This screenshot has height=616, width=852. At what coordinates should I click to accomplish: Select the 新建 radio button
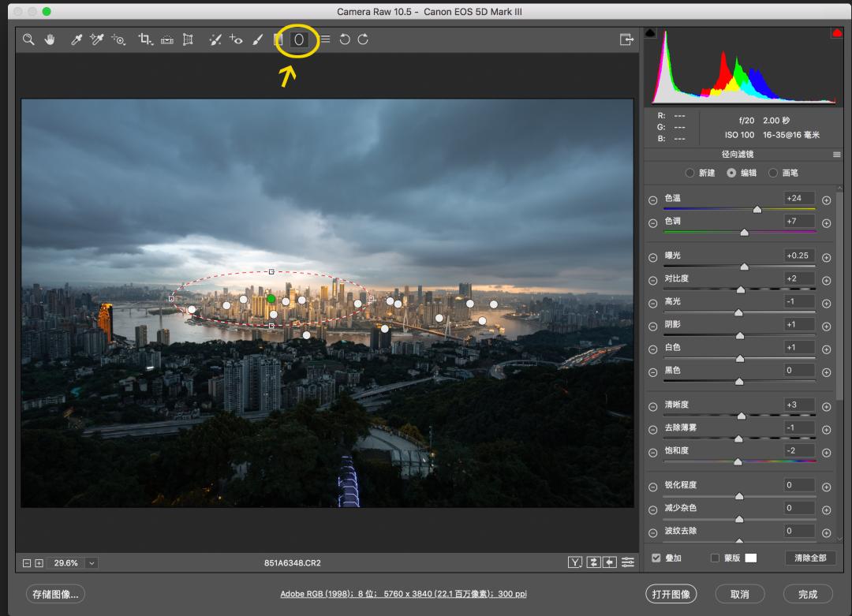690,173
